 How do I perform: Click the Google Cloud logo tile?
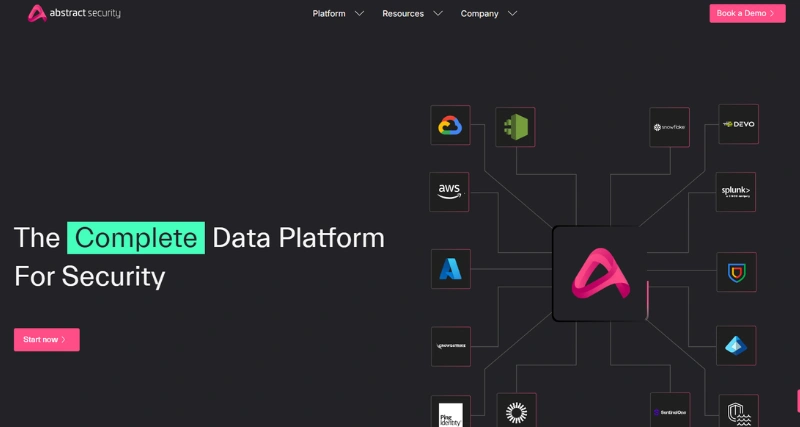coord(449,126)
